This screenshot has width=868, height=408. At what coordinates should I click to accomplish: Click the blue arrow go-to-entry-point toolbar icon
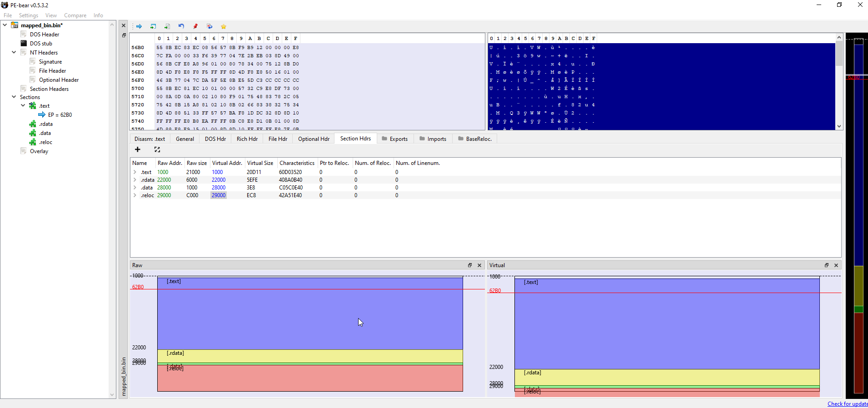point(139,26)
